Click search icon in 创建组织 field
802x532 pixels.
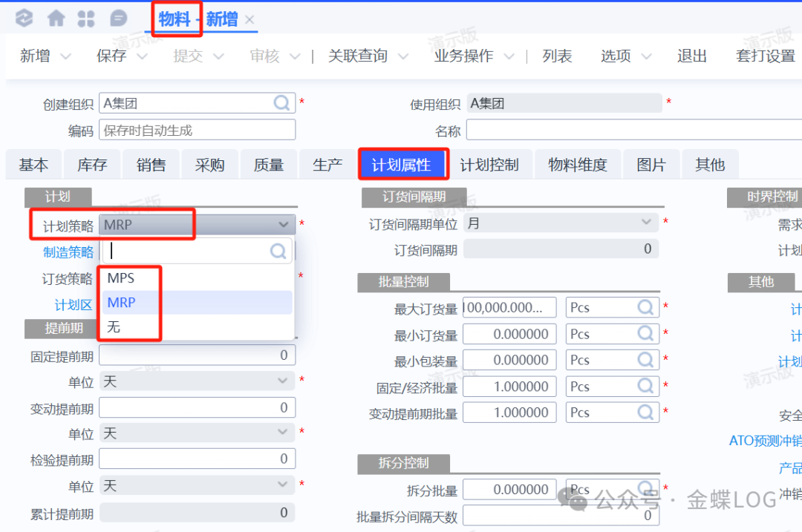(x=282, y=103)
